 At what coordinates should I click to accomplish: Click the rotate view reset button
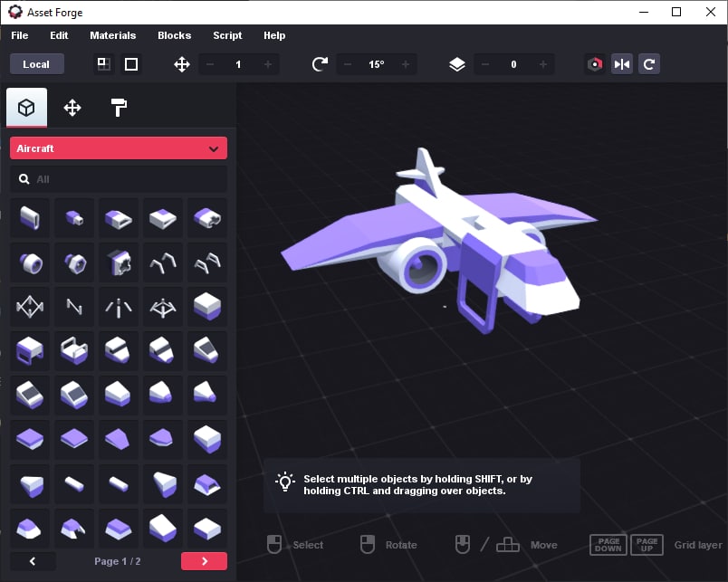pyautogui.click(x=648, y=64)
